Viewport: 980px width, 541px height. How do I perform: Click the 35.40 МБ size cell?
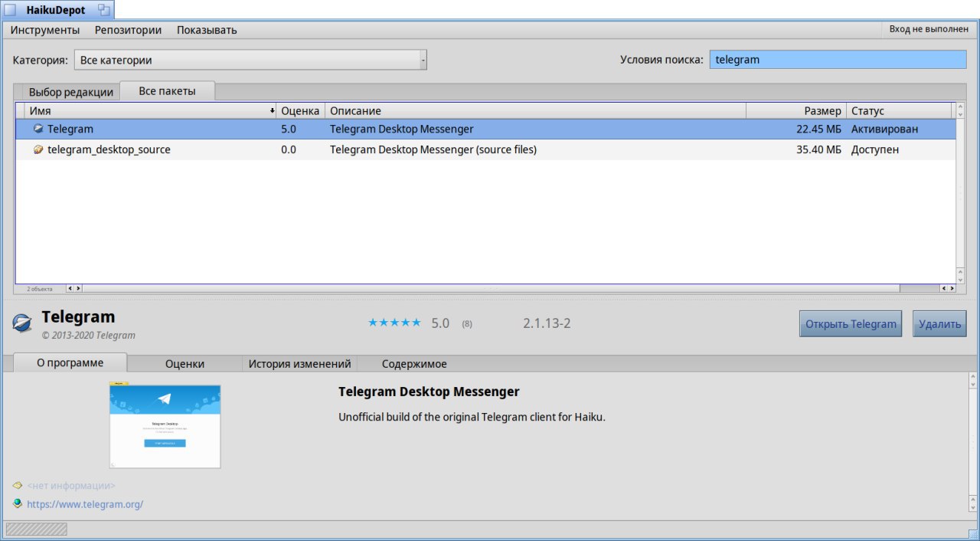(x=818, y=150)
